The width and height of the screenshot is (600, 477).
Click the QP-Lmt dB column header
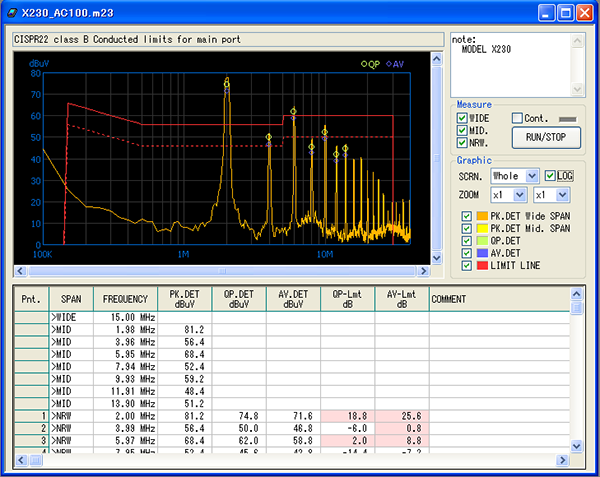click(347, 298)
